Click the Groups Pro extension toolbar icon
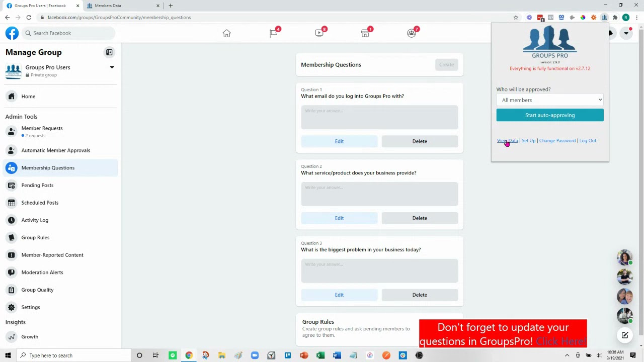 click(x=604, y=18)
